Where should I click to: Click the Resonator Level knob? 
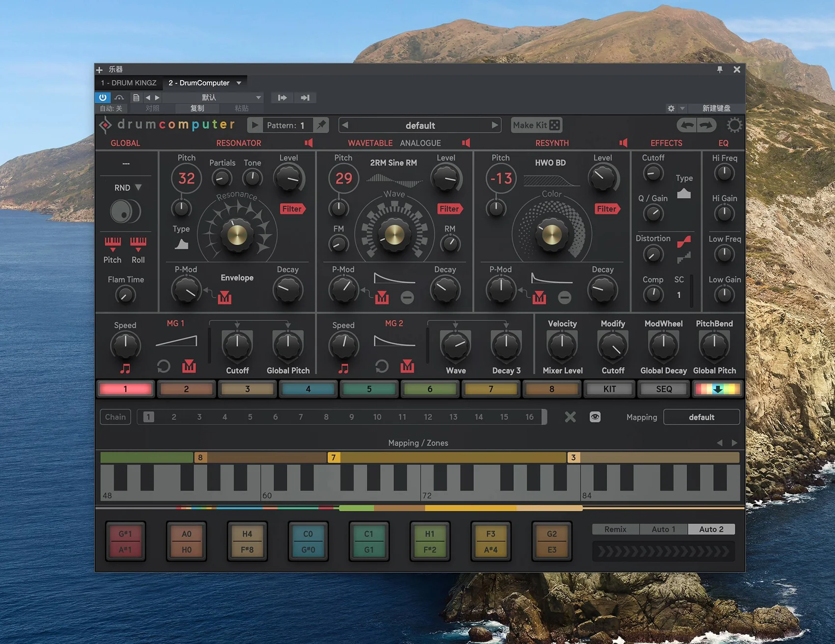(x=289, y=178)
